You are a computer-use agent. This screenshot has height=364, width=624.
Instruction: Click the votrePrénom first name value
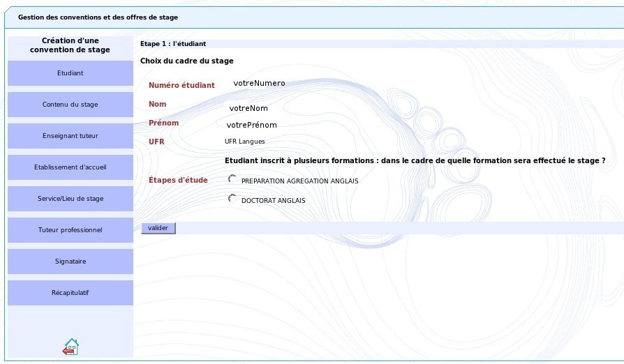(x=251, y=125)
